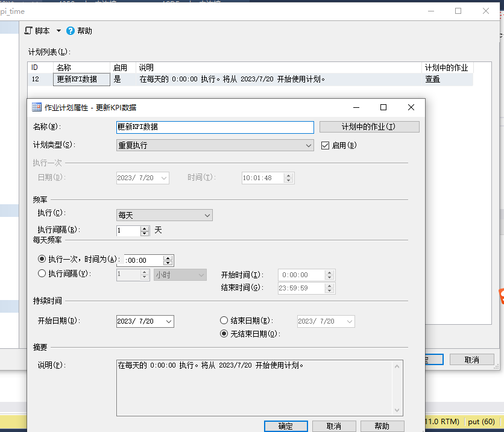Minimize the 作业计划属性 dialog

(356, 107)
